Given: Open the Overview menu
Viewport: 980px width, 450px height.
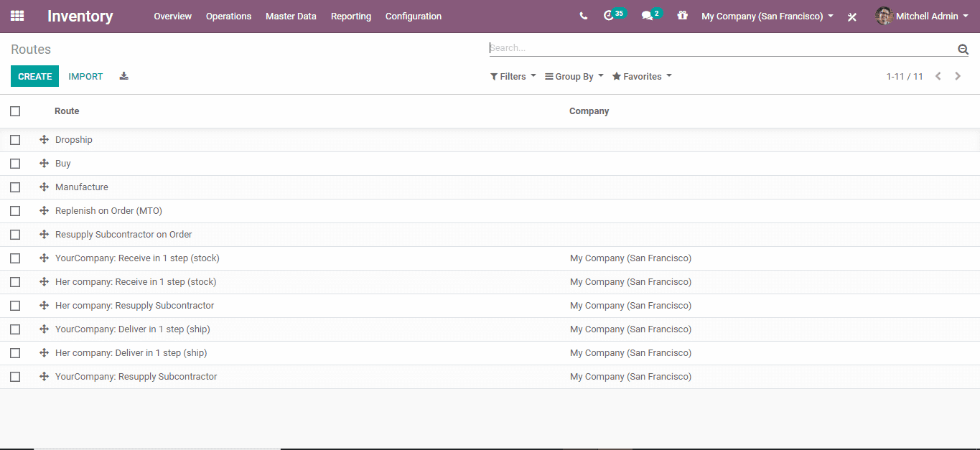Looking at the screenshot, I should click(x=173, y=16).
